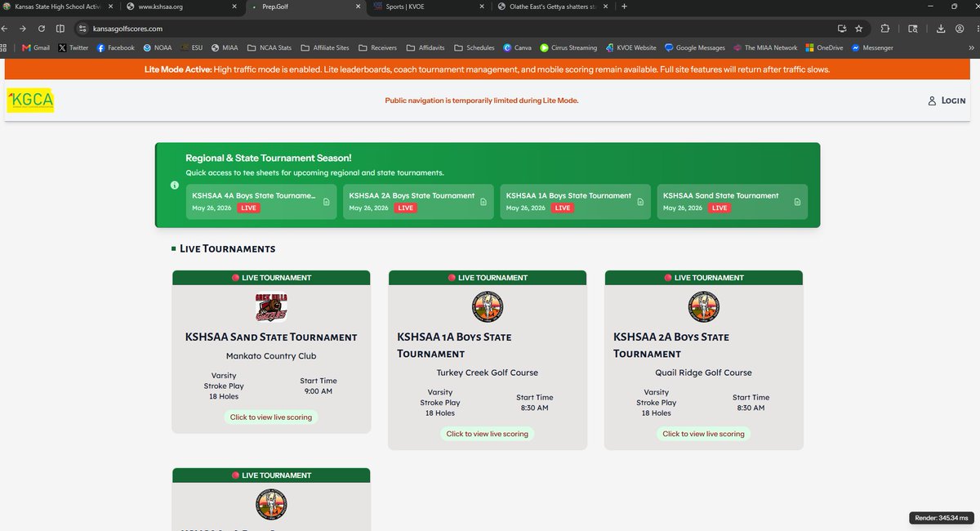This screenshot has height=531, width=980.
Task: Open the Gmail bookmark
Action: coord(35,47)
